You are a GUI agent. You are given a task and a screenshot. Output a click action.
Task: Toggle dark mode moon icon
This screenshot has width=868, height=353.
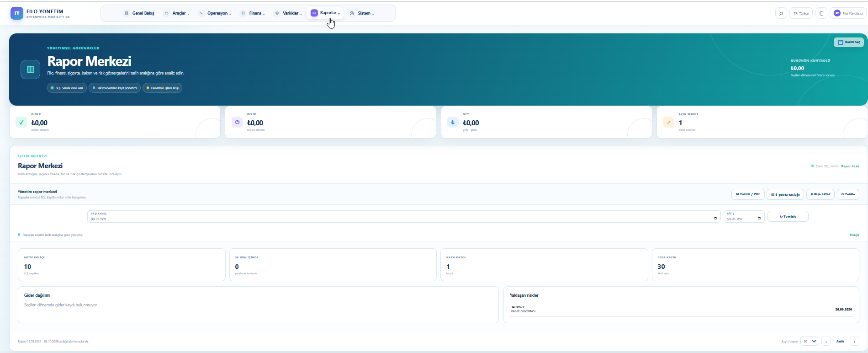click(821, 13)
